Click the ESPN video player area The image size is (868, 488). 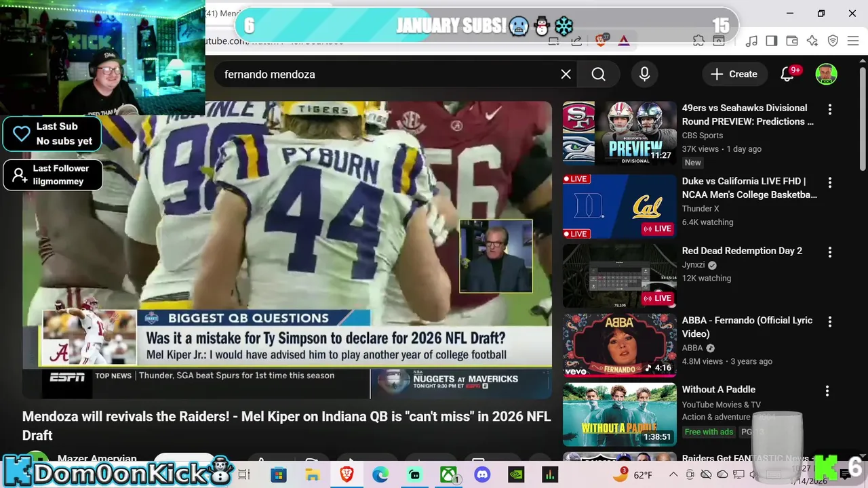pos(287,249)
